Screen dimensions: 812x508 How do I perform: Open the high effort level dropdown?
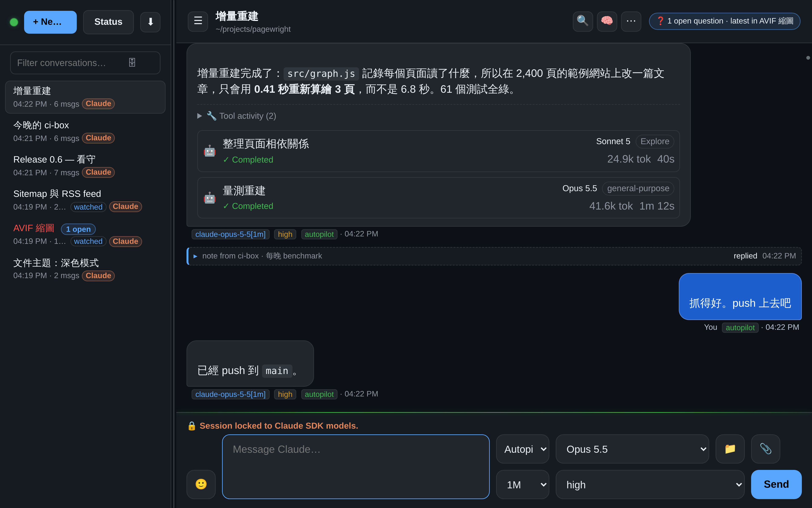650,484
